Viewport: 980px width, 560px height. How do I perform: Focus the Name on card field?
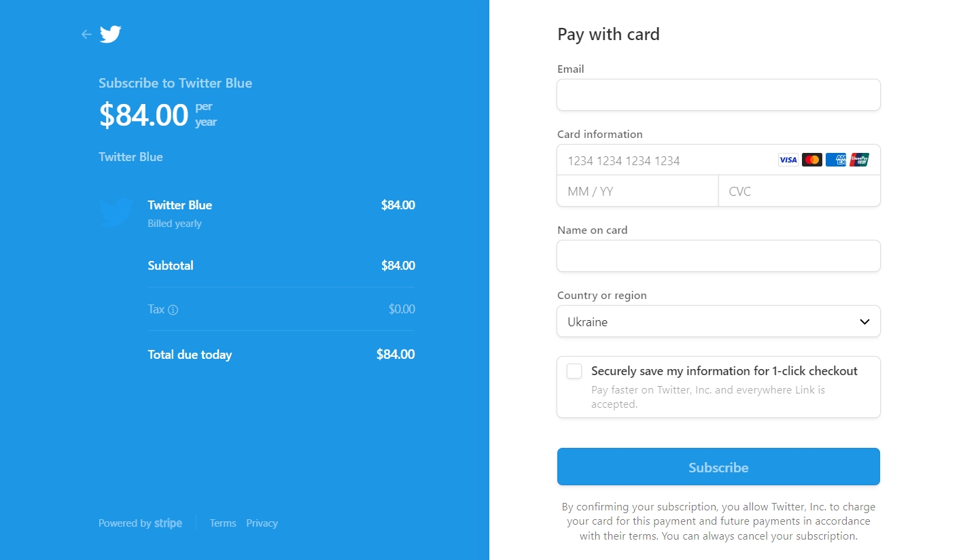[x=718, y=256]
